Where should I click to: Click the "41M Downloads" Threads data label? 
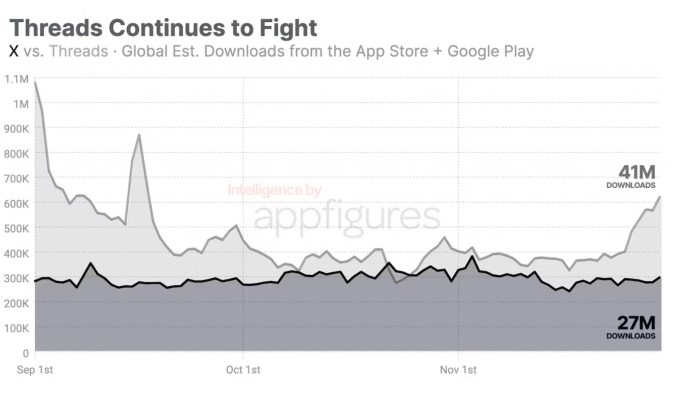[631, 177]
